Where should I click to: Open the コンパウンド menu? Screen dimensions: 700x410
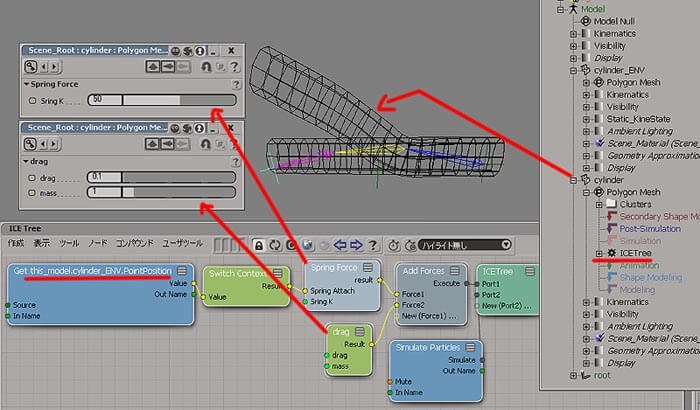(x=135, y=244)
